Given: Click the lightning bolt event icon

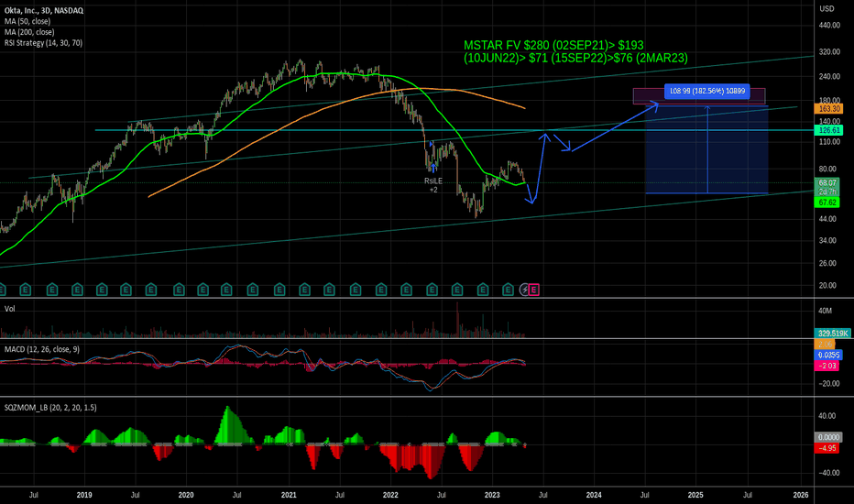Looking at the screenshot, I should 524,290.
